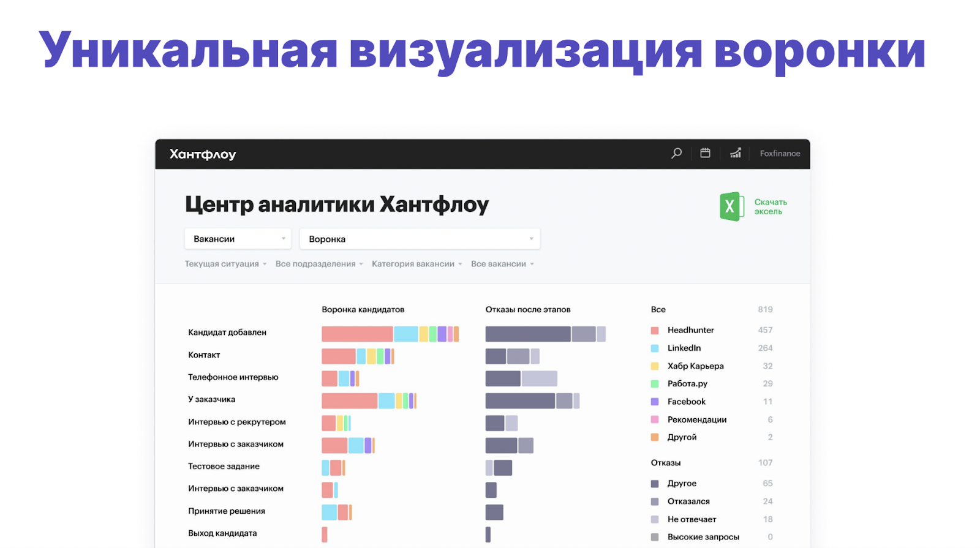Open the Вакансии dropdown
The image size is (980, 548).
(x=238, y=239)
